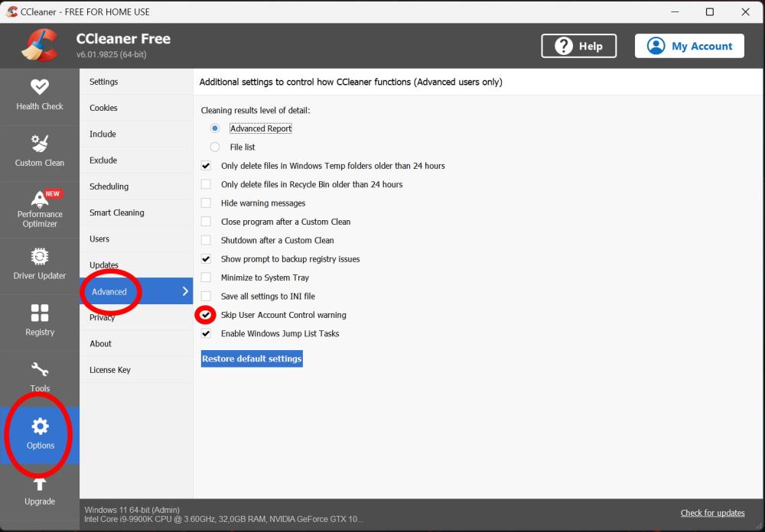This screenshot has height=532, width=765.
Task: Click the CCleaner title bar icon
Action: point(11,11)
